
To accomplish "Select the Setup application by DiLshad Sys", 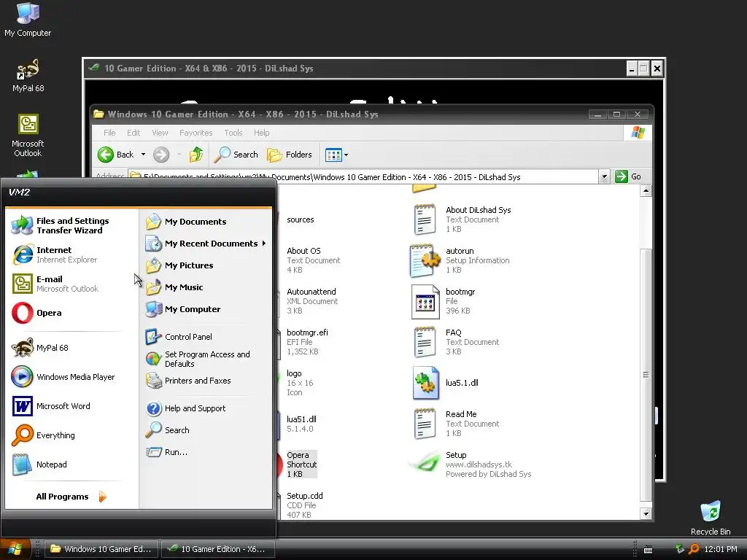I will tap(470, 464).
